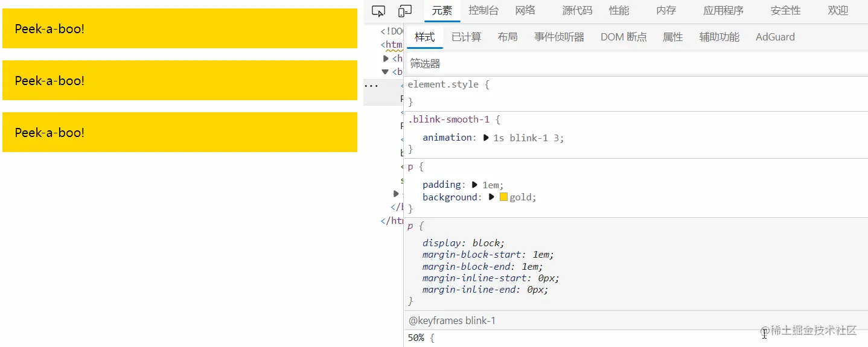Switch to the 元素 tab

tap(442, 10)
